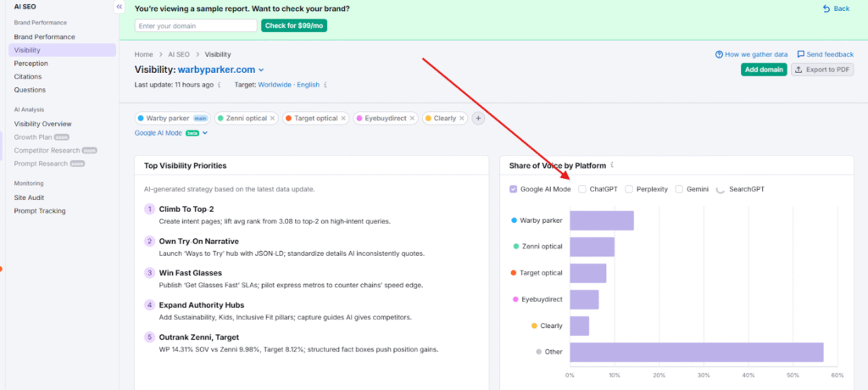Open Growth Plan in sidebar
The height and width of the screenshot is (390, 868).
(42, 136)
